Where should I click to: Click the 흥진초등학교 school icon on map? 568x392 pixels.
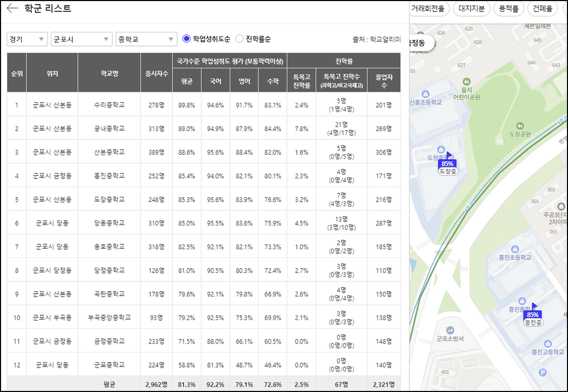pos(514,249)
